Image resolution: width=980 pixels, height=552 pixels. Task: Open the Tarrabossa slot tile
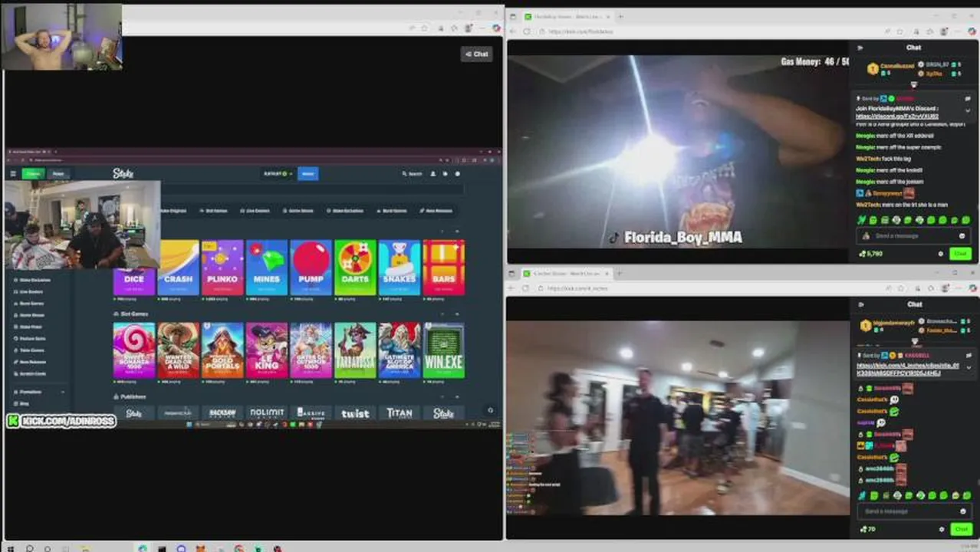click(355, 350)
